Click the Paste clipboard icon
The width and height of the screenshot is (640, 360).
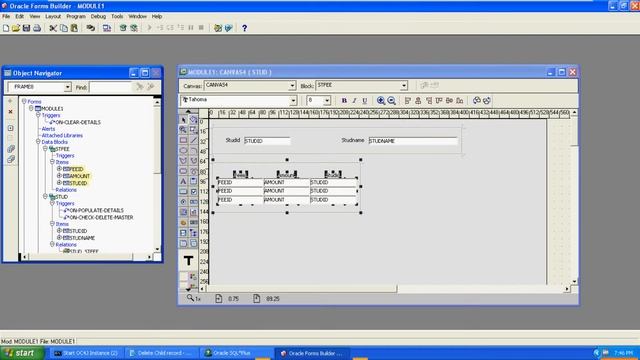74,28
